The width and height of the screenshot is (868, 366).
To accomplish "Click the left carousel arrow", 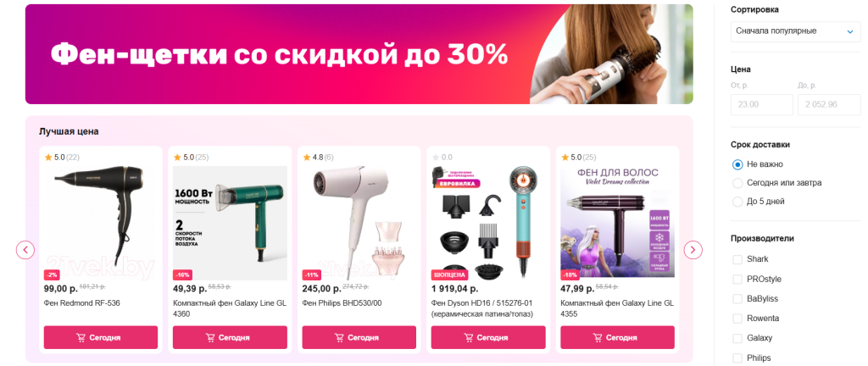I will [x=25, y=250].
